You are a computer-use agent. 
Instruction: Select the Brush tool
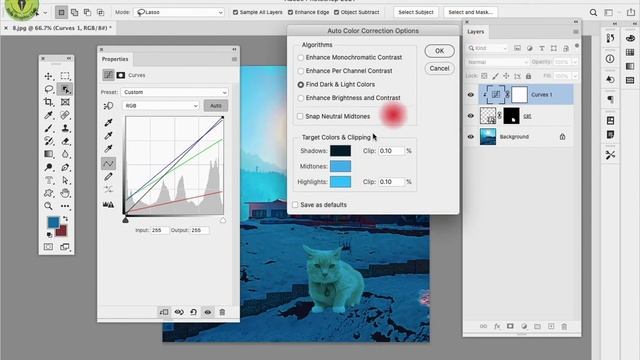[x=49, y=128]
